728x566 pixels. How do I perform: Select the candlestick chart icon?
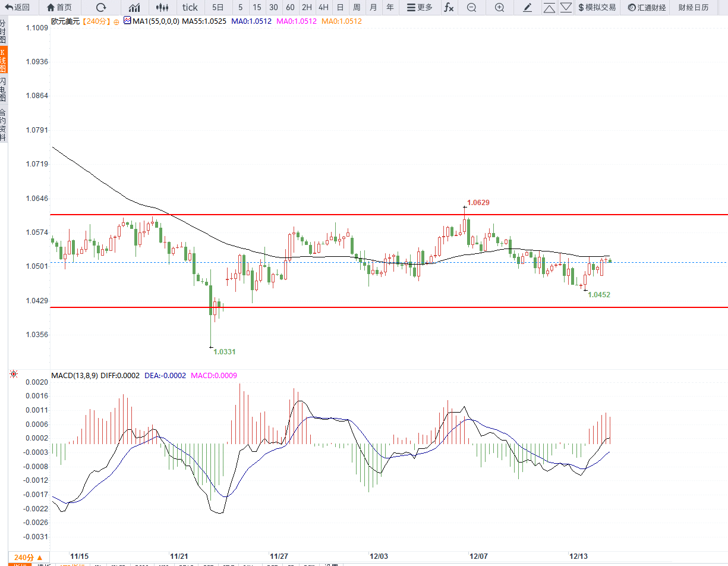pyautogui.click(x=162, y=8)
